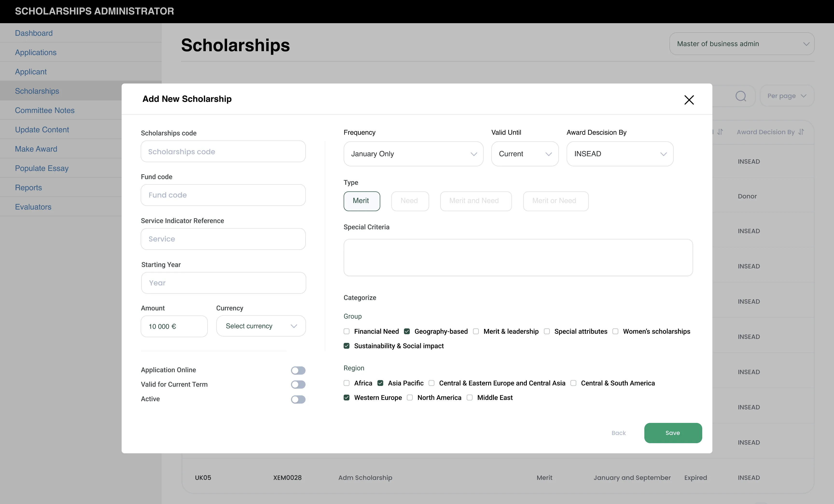Uncheck the Asia Pacific region checkbox
Image resolution: width=834 pixels, height=504 pixels.
[x=380, y=383]
